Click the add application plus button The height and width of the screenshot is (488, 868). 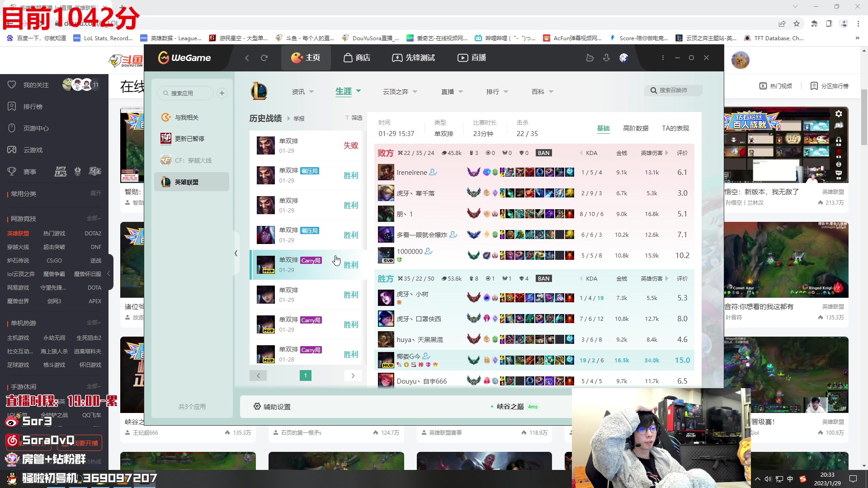(x=222, y=93)
